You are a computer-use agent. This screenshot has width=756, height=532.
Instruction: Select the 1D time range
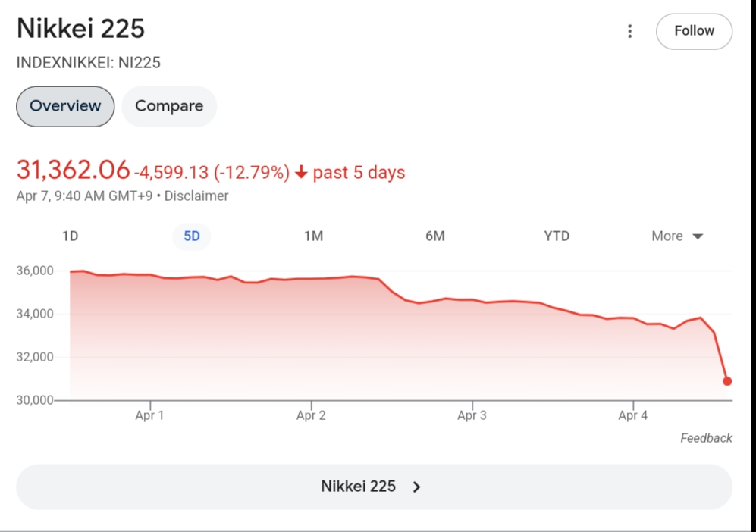point(70,236)
